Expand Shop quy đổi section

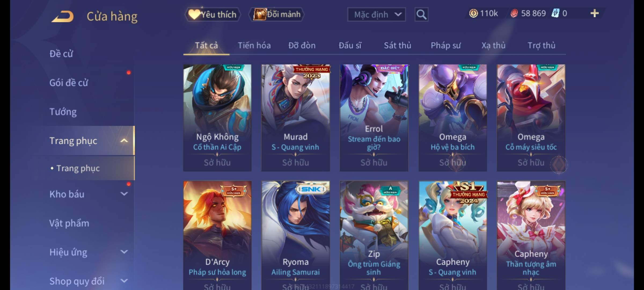pyautogui.click(x=124, y=281)
